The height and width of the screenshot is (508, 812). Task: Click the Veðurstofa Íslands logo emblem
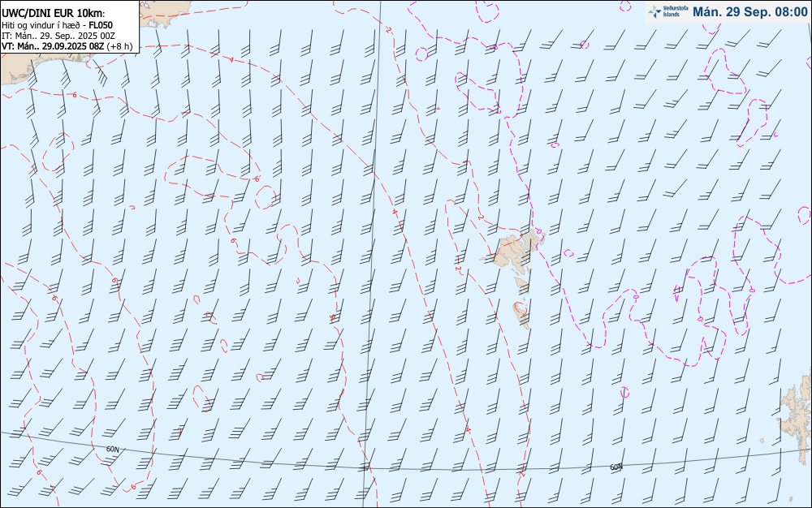655,11
